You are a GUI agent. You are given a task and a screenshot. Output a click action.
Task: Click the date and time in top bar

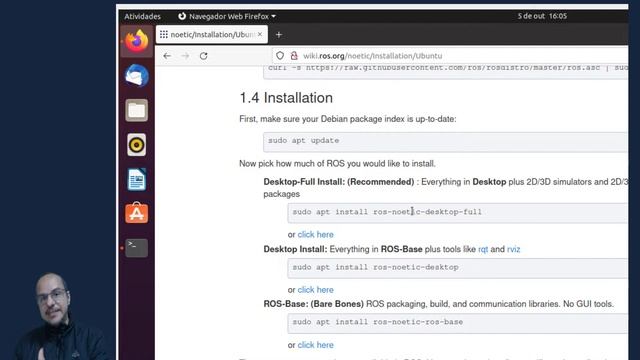pyautogui.click(x=542, y=16)
